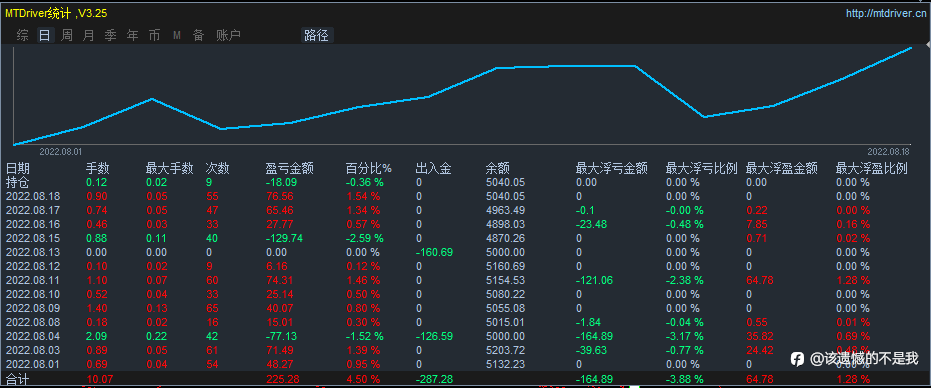Switch to the 年 yearly tab
The width and height of the screenshot is (931, 388).
click(x=132, y=36)
